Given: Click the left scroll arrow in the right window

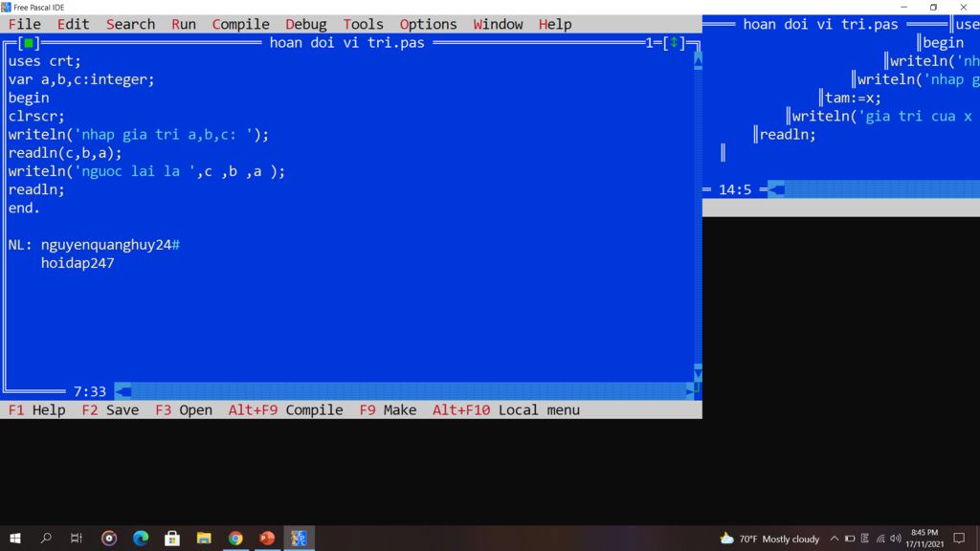Looking at the screenshot, I should coord(775,189).
